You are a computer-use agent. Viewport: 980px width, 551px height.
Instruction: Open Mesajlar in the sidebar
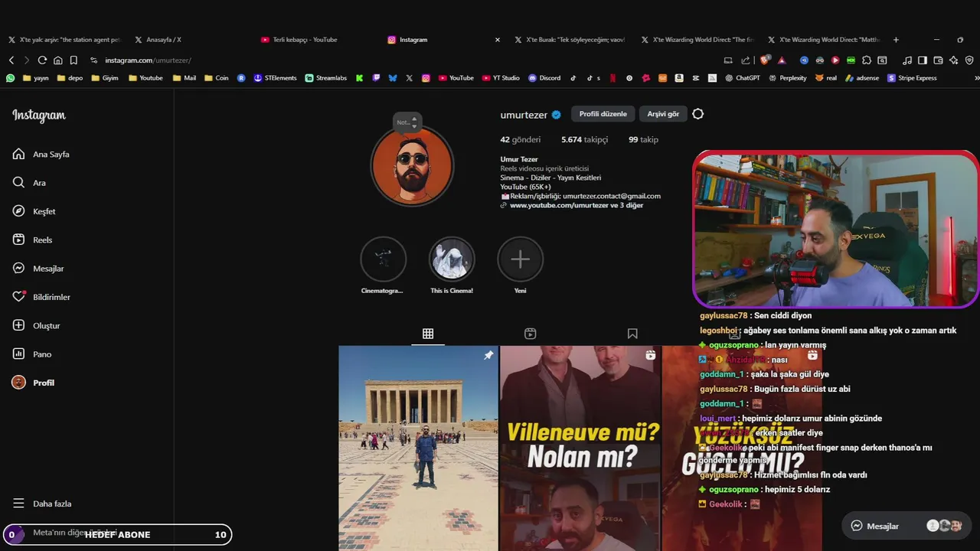coord(38,269)
